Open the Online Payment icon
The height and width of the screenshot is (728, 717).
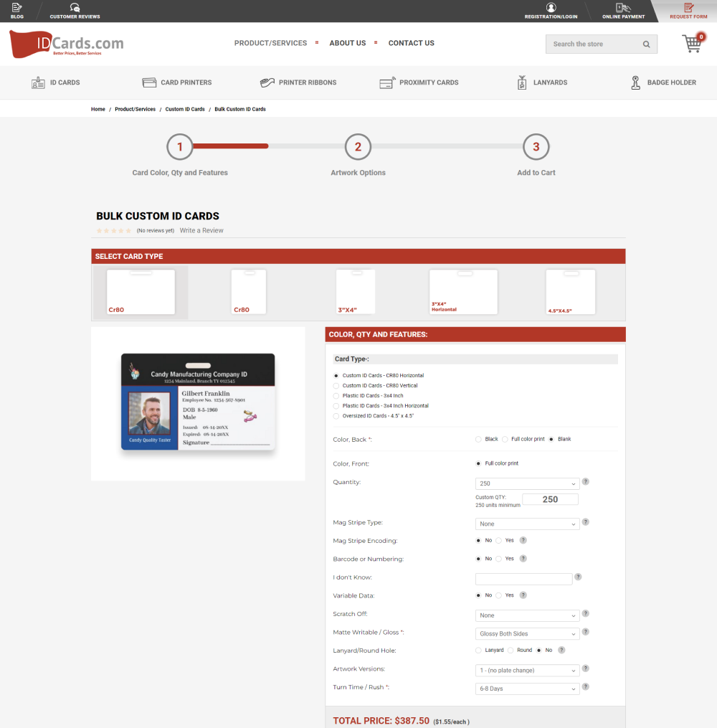point(623,7)
